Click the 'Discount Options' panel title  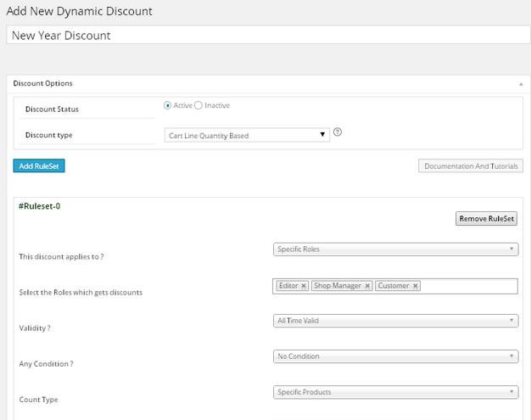click(x=42, y=83)
